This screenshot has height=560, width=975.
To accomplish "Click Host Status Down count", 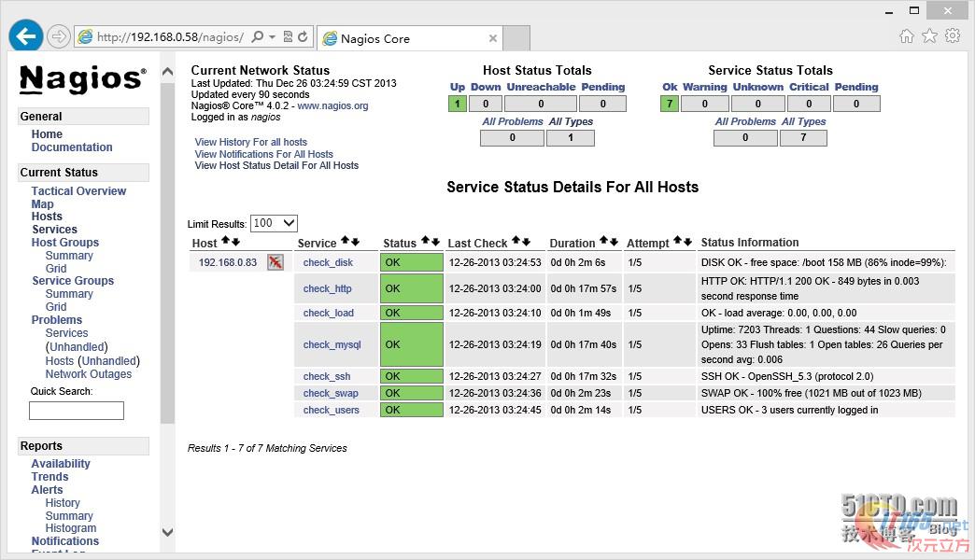I will 486,104.
